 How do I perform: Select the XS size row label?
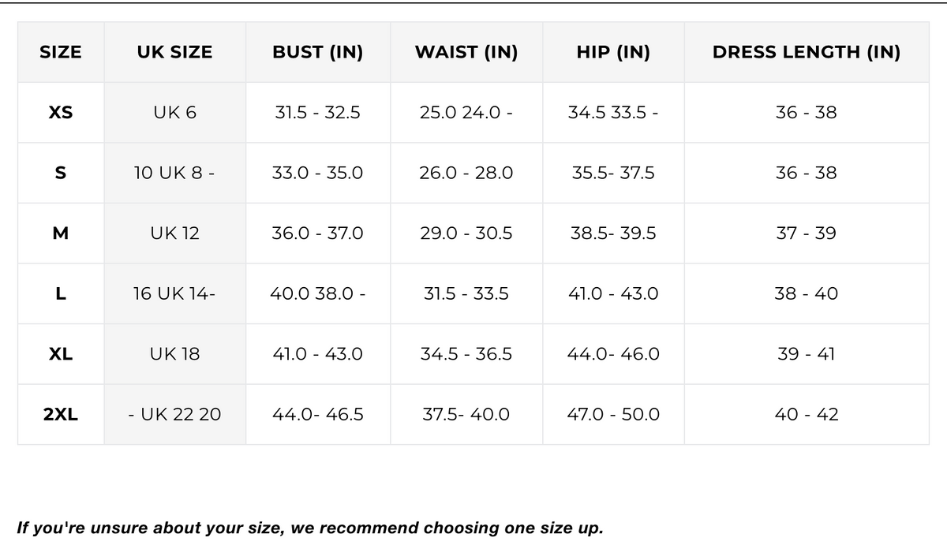[x=61, y=112]
